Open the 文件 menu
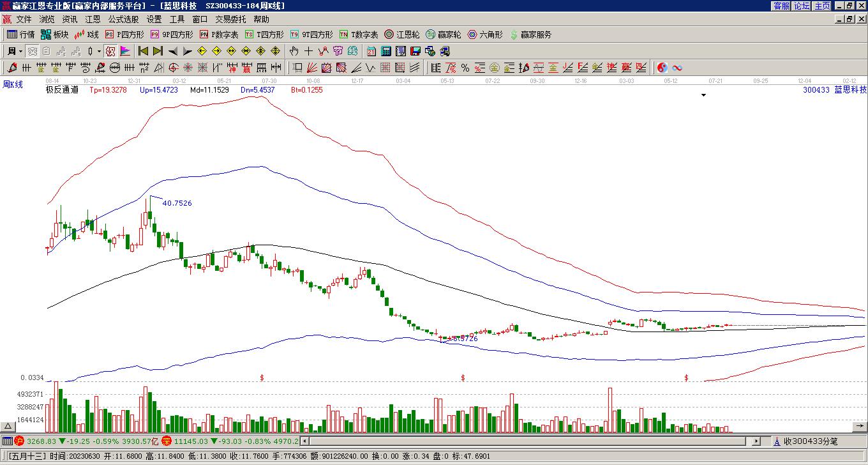 [24, 20]
